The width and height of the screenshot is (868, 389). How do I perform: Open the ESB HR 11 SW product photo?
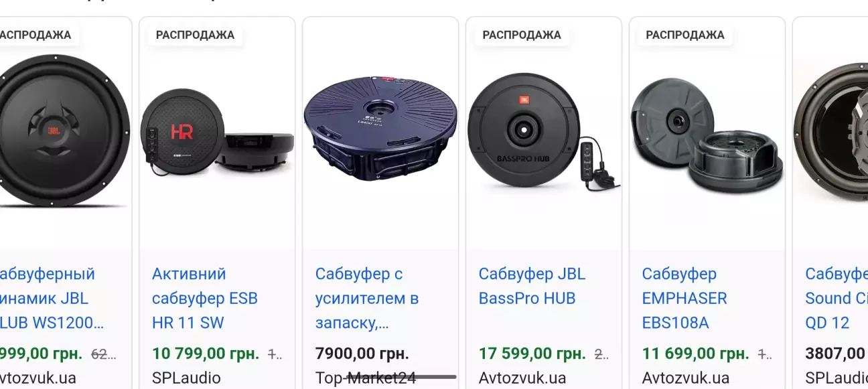217,133
